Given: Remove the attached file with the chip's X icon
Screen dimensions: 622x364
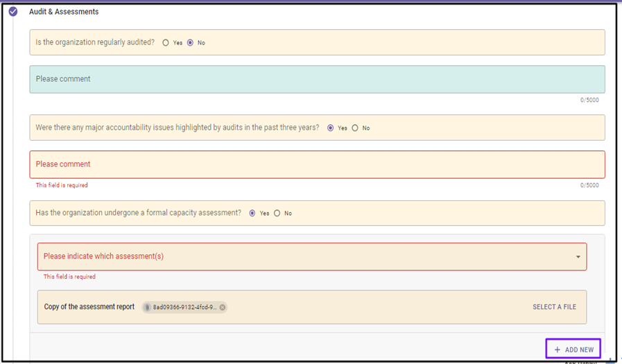Looking at the screenshot, I should (x=223, y=307).
